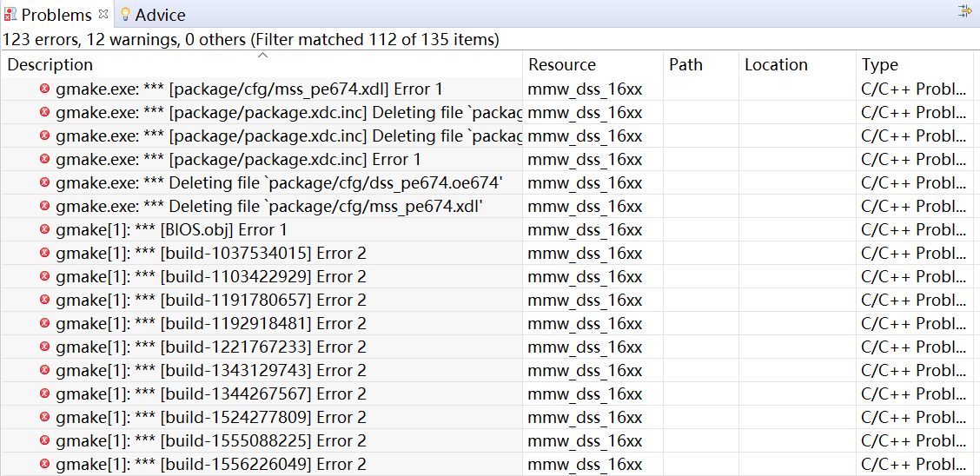Sort by the Resource column header

click(x=562, y=65)
